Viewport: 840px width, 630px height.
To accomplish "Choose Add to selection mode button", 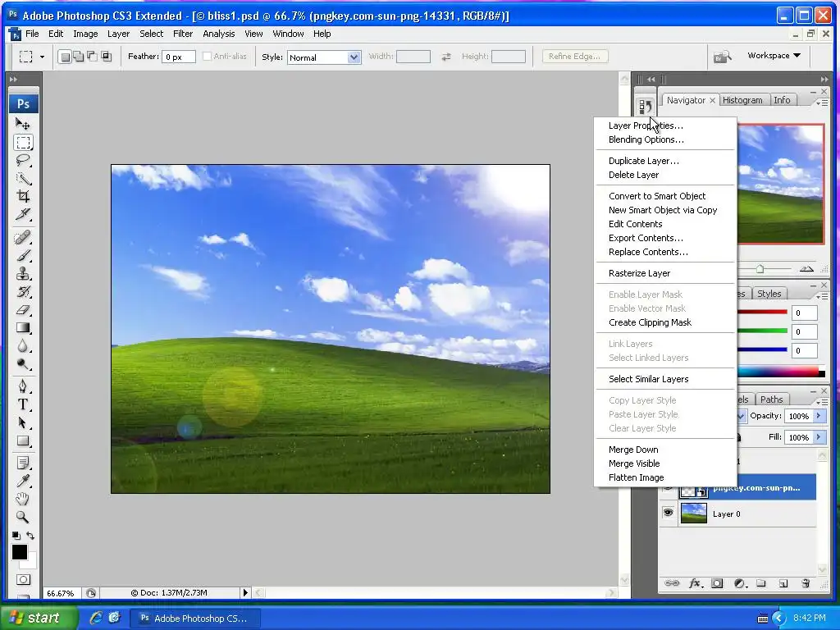I will coord(79,57).
